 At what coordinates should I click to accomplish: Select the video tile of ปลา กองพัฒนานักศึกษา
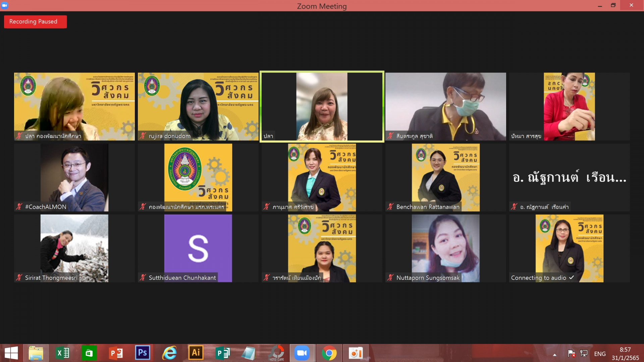[x=74, y=107]
